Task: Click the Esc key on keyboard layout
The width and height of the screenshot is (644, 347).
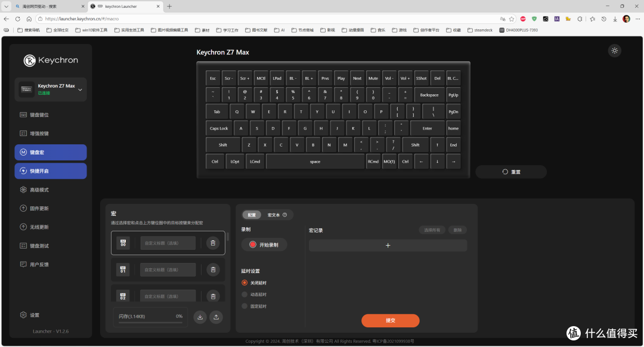Action: [213, 79]
